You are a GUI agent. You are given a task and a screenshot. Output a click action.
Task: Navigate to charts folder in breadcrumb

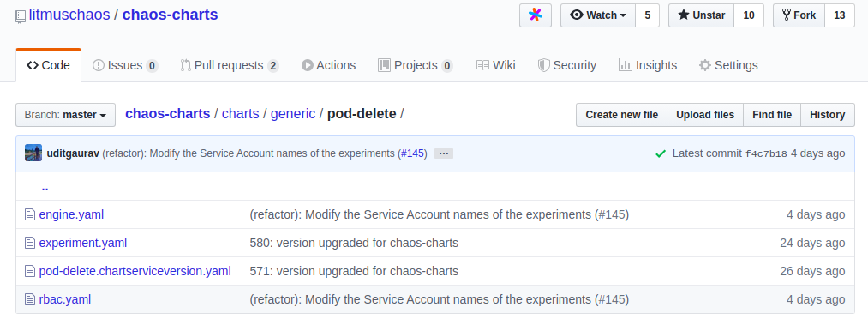point(240,114)
